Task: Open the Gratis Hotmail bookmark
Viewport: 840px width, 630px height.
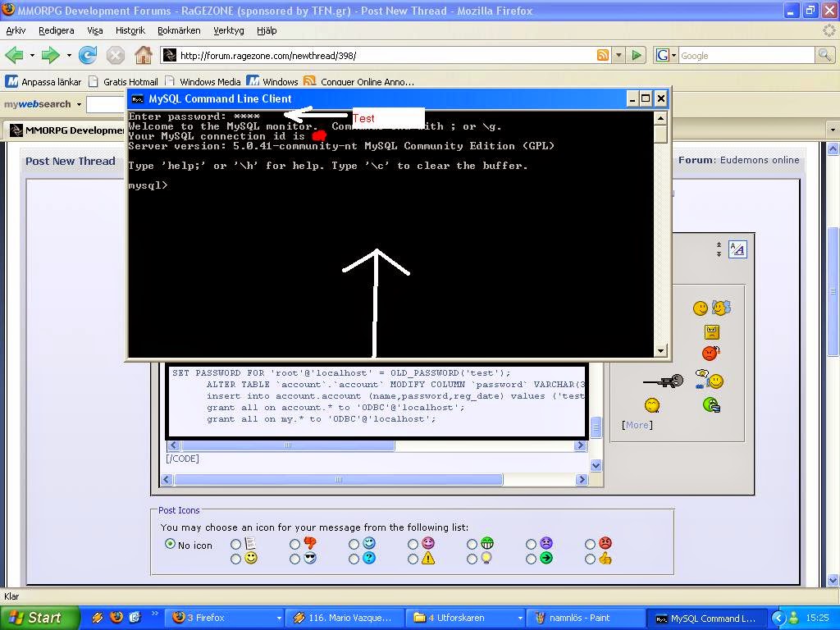Action: 124,81
